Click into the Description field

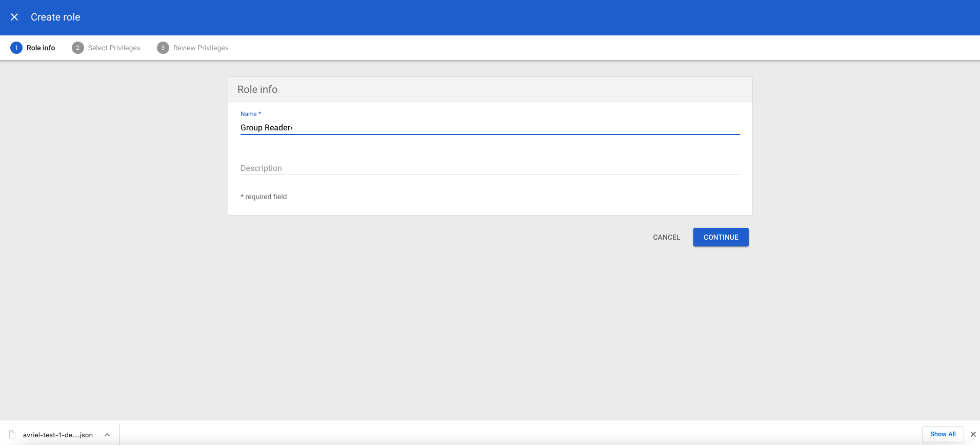[490, 168]
